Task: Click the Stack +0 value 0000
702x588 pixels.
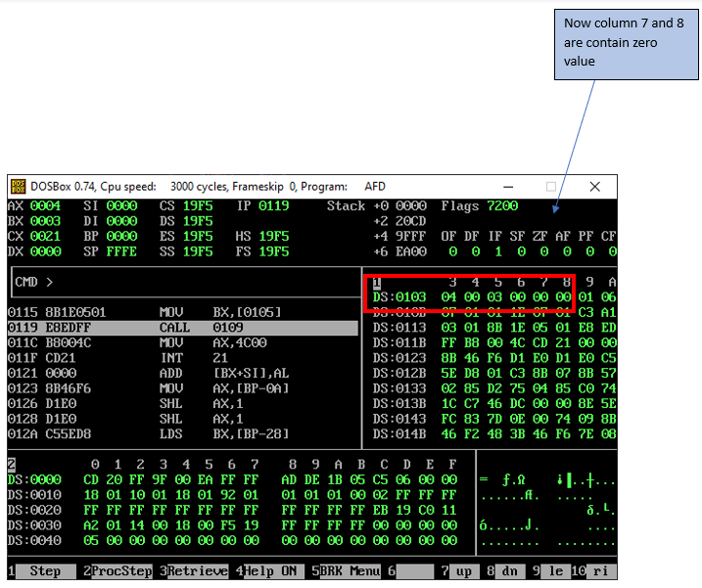Action: [x=411, y=206]
